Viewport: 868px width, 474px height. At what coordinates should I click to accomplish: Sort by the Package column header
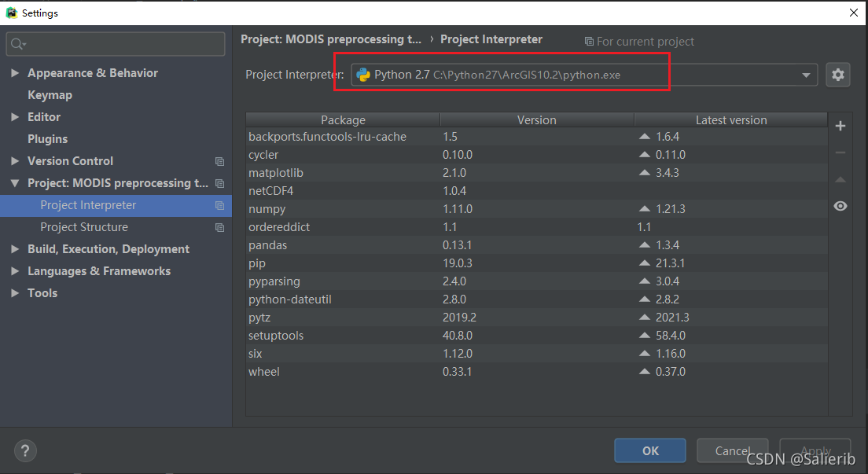[344, 120]
